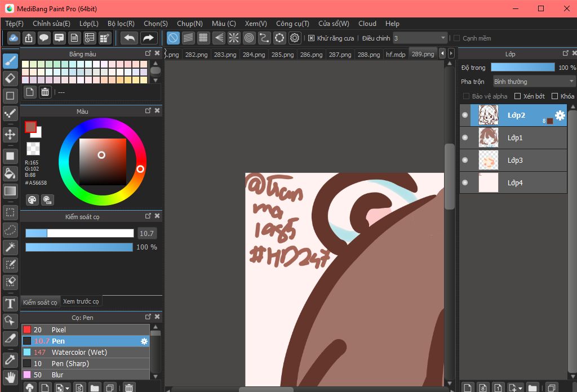Open snap settings gear in toolbar
This screenshot has height=392, width=577.
coord(295,38)
